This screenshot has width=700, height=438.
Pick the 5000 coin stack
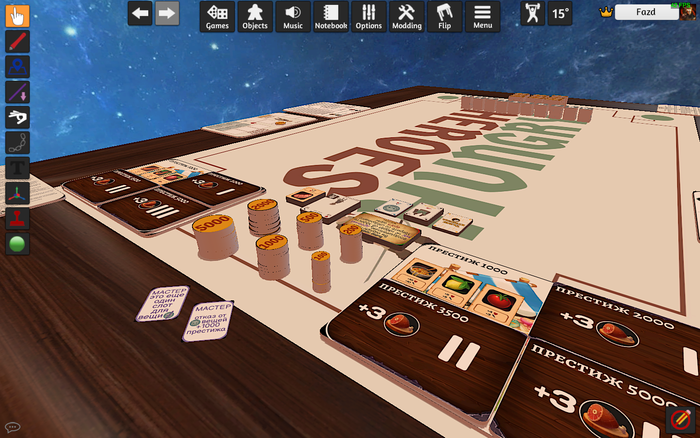pos(215,237)
